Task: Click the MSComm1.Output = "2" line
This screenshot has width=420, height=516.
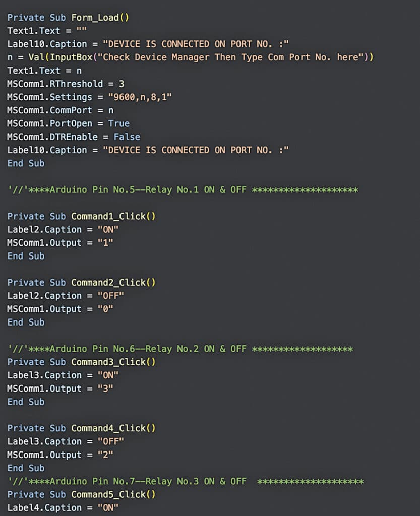Action: [60, 455]
